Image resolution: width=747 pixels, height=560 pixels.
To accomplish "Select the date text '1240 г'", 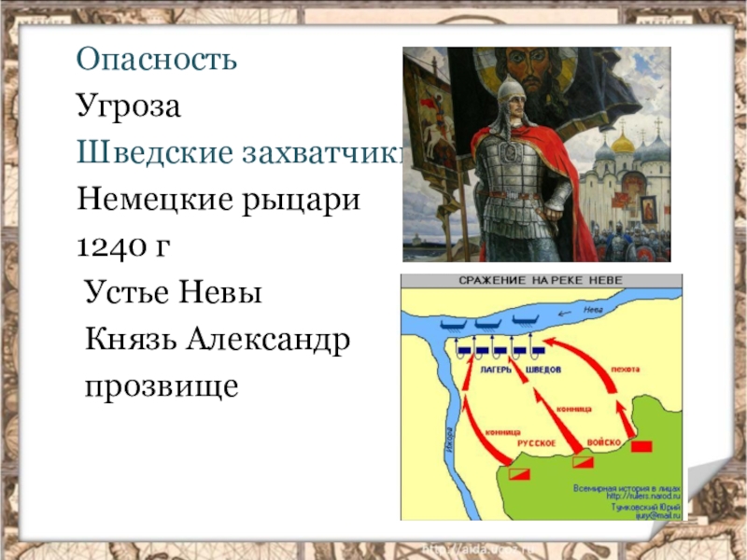I will click(x=123, y=246).
